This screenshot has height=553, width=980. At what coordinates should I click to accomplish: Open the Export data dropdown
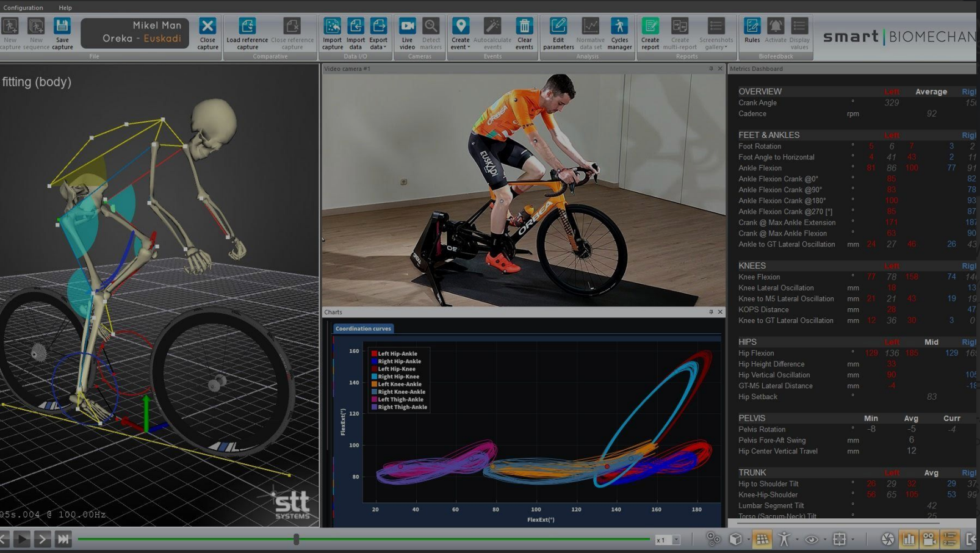click(378, 33)
